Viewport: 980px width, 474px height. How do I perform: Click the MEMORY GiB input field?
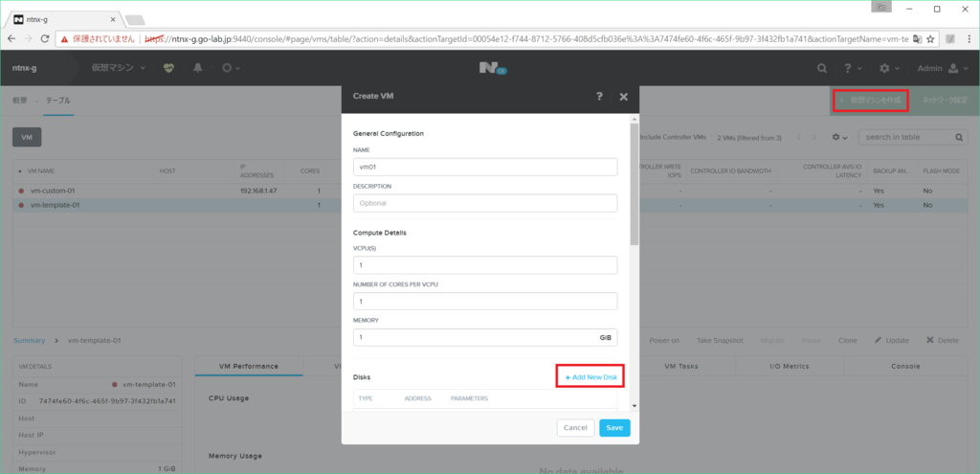point(485,338)
